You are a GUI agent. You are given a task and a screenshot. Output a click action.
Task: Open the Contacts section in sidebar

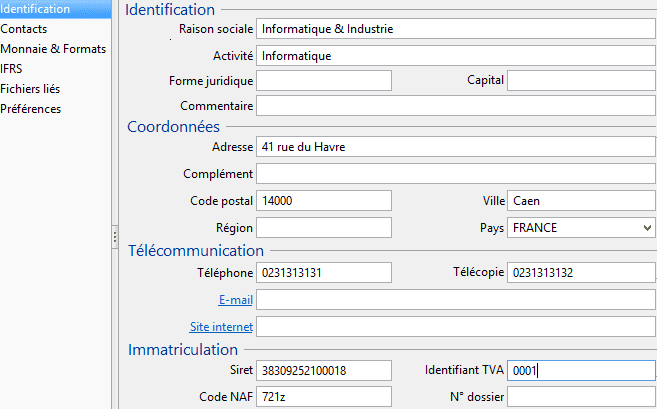pyautogui.click(x=24, y=29)
